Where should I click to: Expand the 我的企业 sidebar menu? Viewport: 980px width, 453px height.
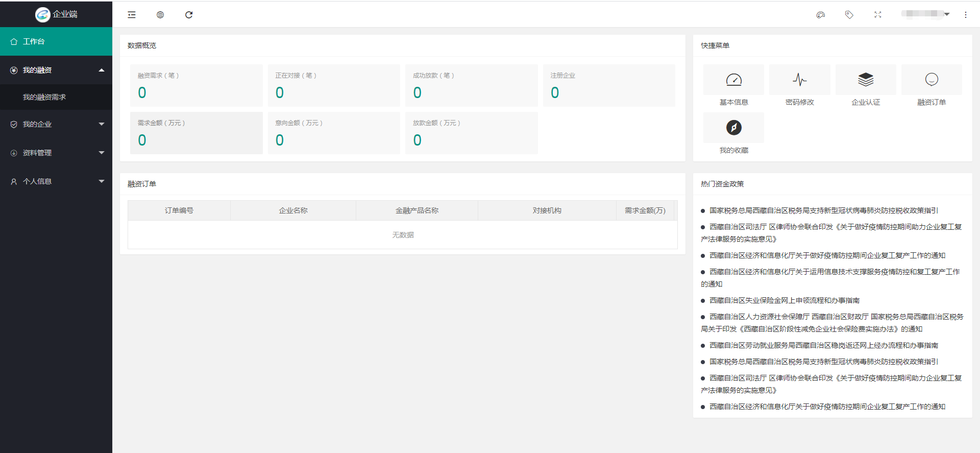click(x=56, y=124)
